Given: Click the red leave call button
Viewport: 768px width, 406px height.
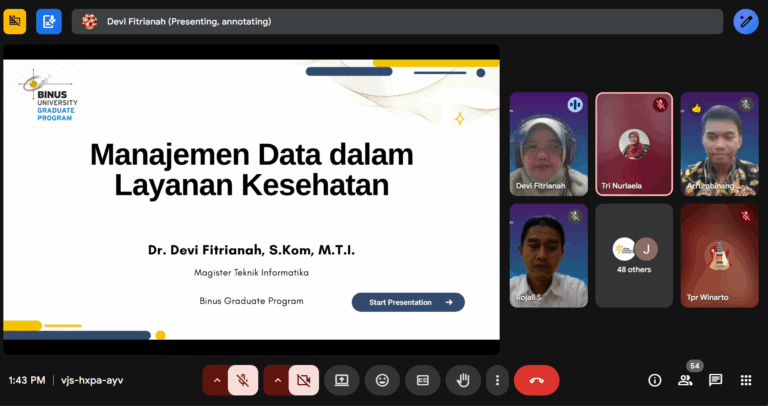Looking at the screenshot, I should click(536, 380).
